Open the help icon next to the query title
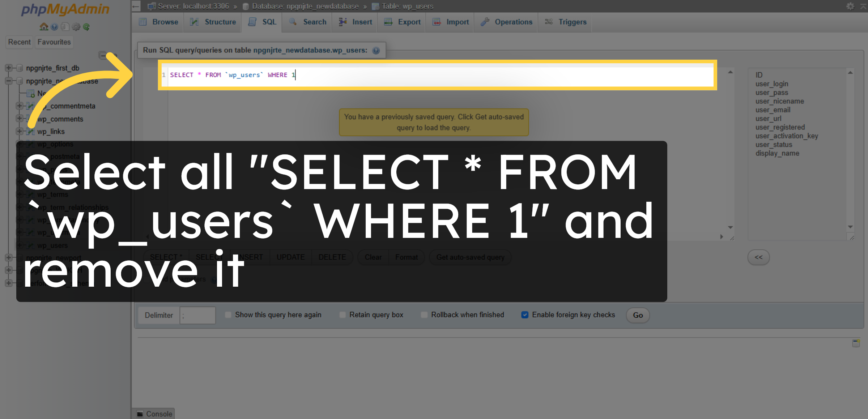Viewport: 868px width, 419px height. 376,50
